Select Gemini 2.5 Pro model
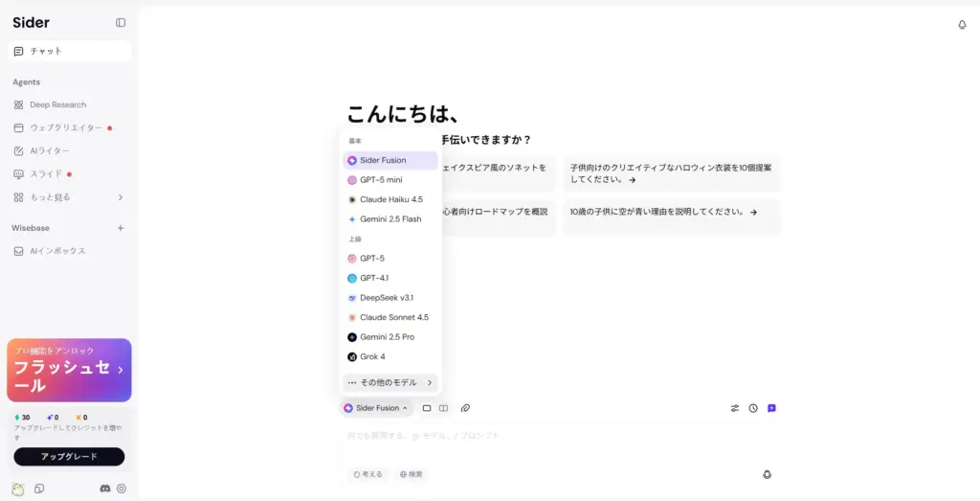The width and height of the screenshot is (980, 501). (x=390, y=336)
